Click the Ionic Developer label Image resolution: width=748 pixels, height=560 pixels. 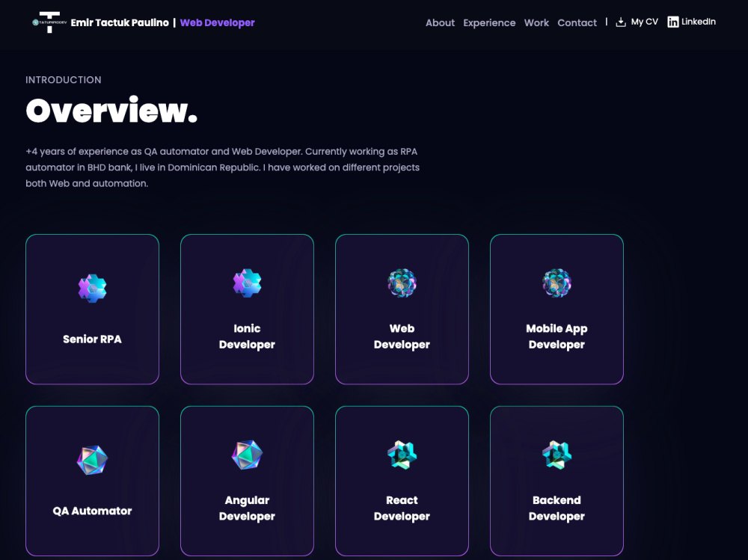point(247,336)
